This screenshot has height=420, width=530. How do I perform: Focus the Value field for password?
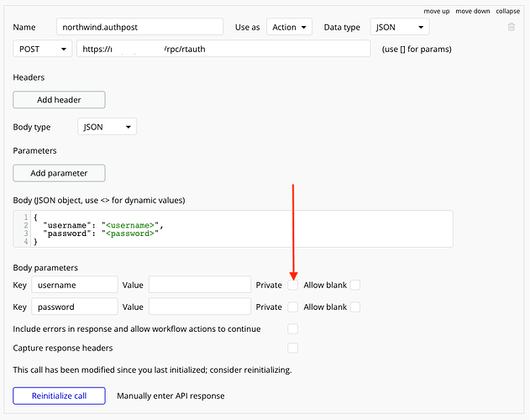pyautogui.click(x=200, y=307)
